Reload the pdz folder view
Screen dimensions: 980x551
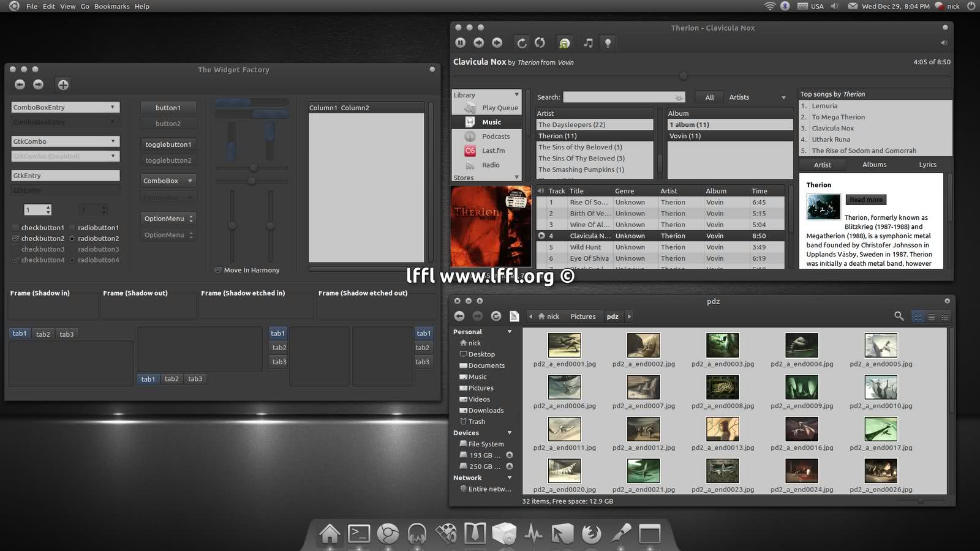[496, 317]
